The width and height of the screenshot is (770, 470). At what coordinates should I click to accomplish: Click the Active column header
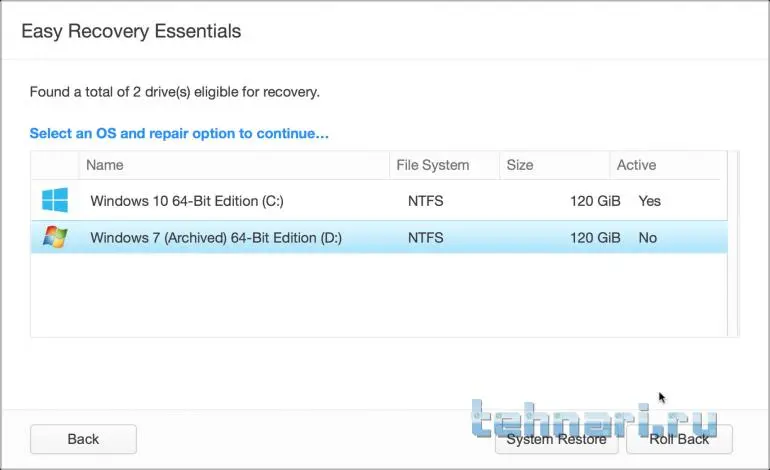tap(636, 165)
